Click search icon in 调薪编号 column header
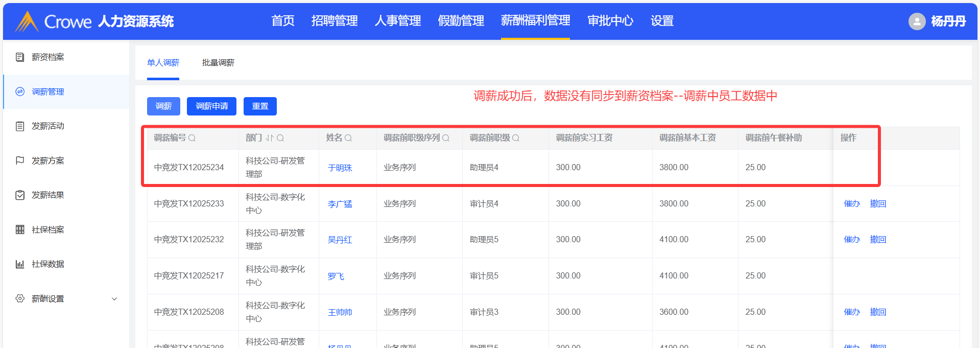 192,138
